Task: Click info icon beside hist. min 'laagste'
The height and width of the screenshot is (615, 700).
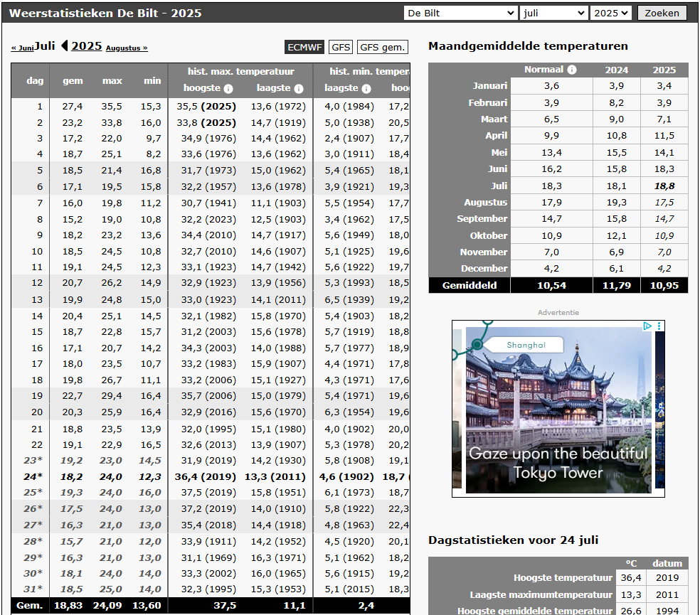Action: [x=366, y=89]
